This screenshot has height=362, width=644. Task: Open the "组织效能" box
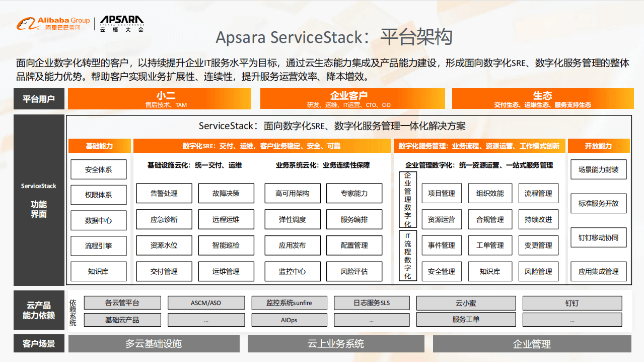pos(490,193)
